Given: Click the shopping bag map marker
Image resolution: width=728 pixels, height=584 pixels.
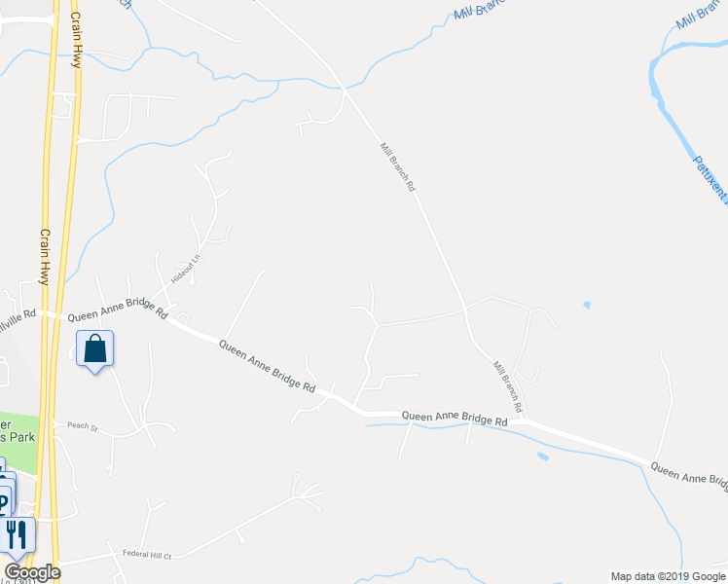Looking at the screenshot, I should [94, 351].
